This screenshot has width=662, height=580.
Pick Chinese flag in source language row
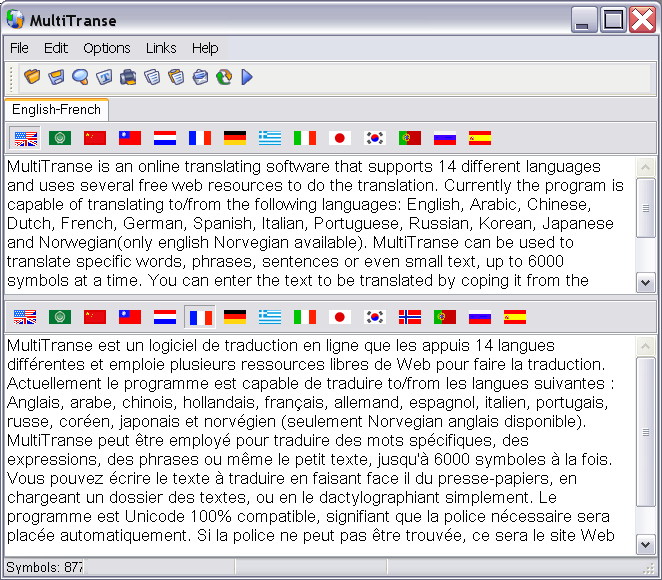pyautogui.click(x=95, y=138)
